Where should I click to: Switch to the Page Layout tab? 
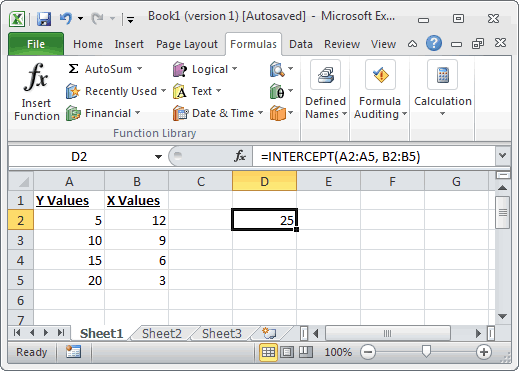click(187, 44)
